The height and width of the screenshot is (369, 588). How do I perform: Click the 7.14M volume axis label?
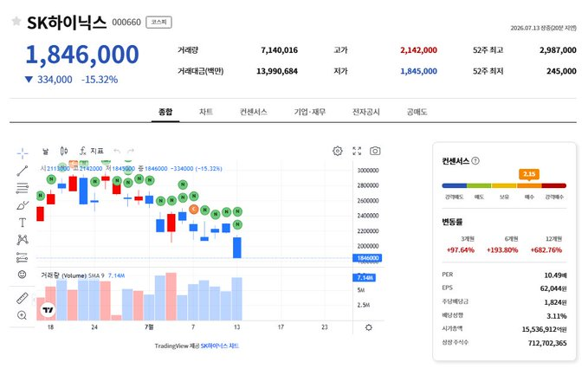(364, 277)
